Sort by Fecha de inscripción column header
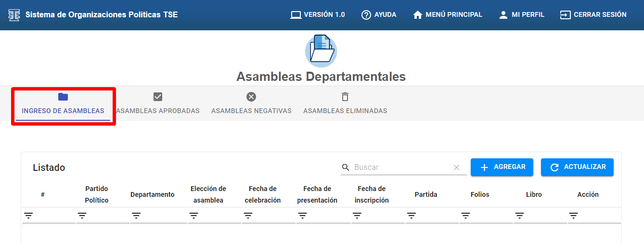Screen dimensions: 644x244 (371, 194)
